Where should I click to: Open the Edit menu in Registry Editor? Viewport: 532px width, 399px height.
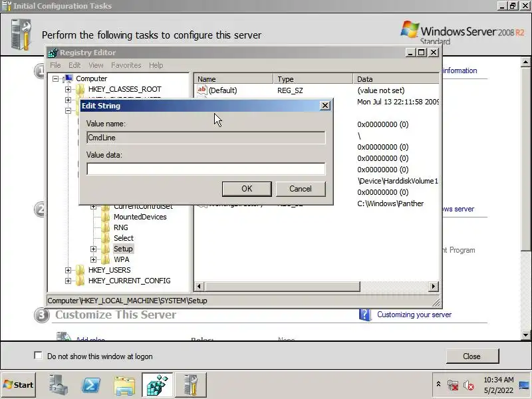click(74, 65)
